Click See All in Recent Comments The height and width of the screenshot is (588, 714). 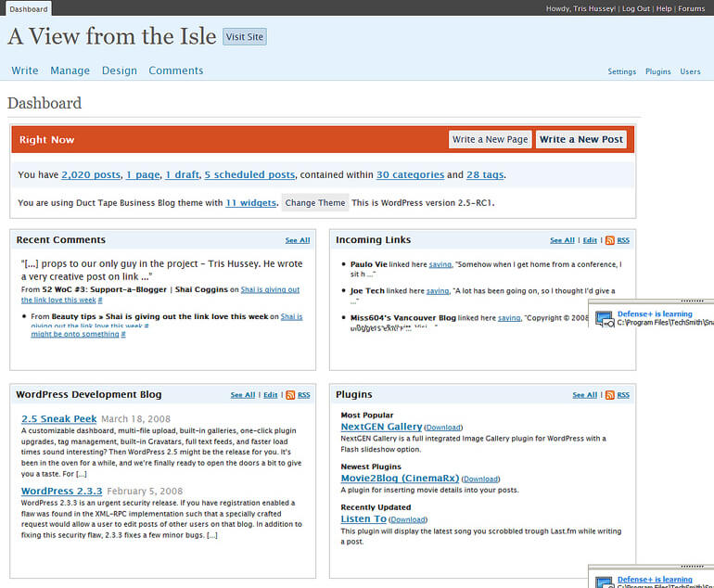coord(298,240)
